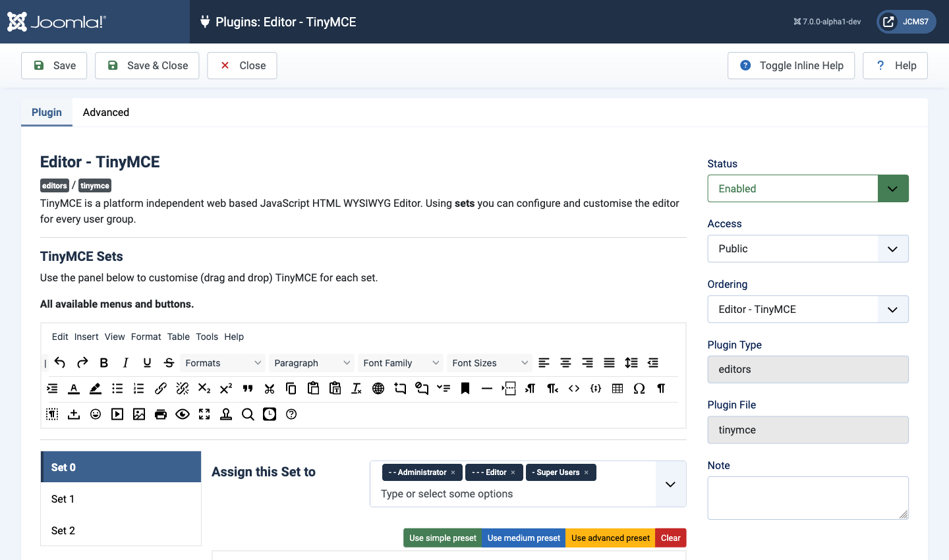Open the special character omega icon
This screenshot has height=560, width=949.
(639, 388)
